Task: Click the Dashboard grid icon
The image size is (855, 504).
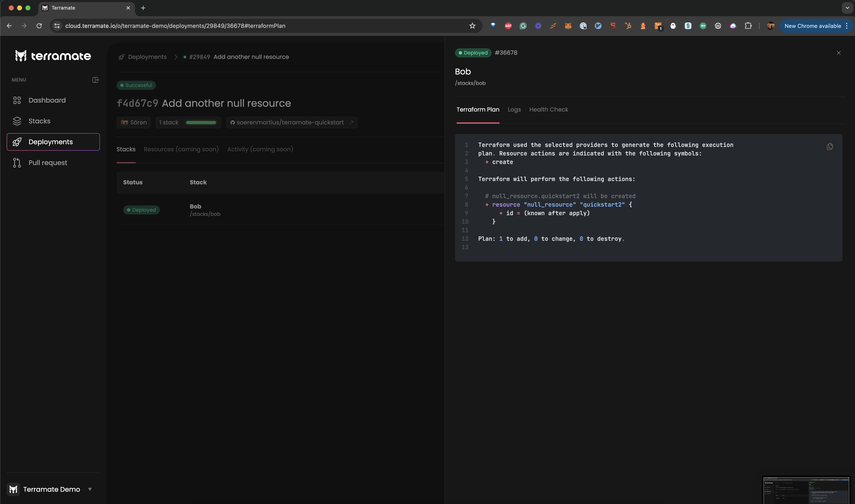Action: [x=17, y=100]
